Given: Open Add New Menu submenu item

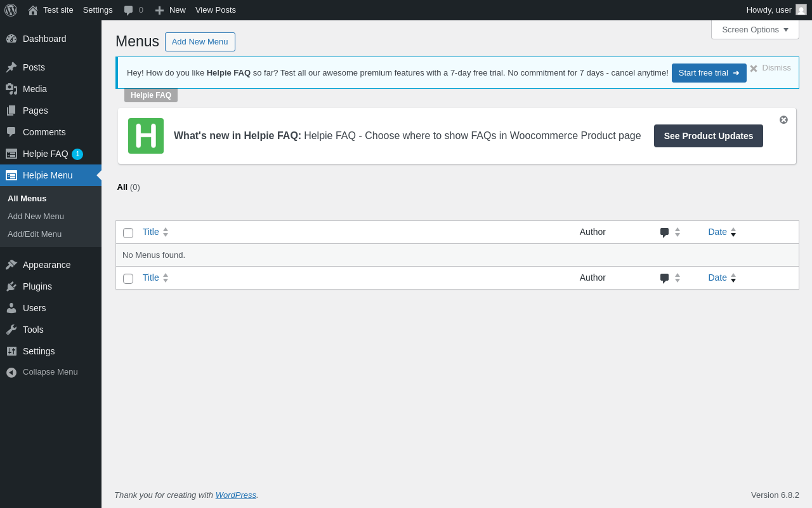Looking at the screenshot, I should [51, 216].
